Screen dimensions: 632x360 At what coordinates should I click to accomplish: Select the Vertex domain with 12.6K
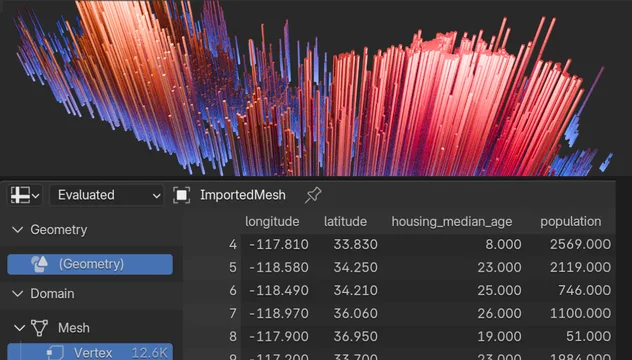[90, 352]
